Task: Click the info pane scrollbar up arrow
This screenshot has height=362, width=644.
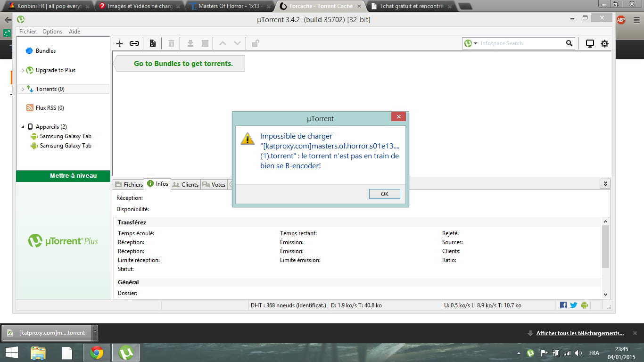Action: point(606,222)
